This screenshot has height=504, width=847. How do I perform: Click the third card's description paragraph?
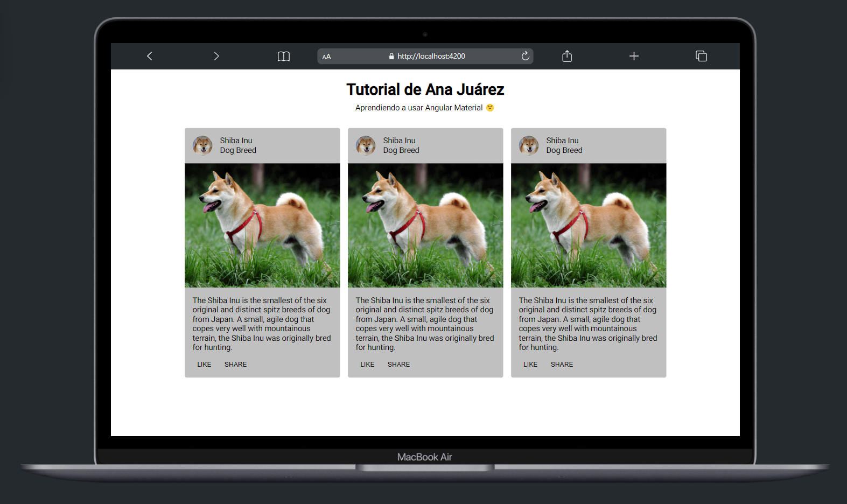point(589,324)
